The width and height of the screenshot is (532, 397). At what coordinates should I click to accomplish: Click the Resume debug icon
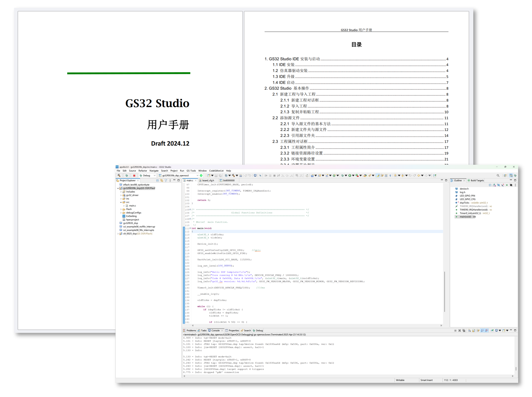point(266,175)
